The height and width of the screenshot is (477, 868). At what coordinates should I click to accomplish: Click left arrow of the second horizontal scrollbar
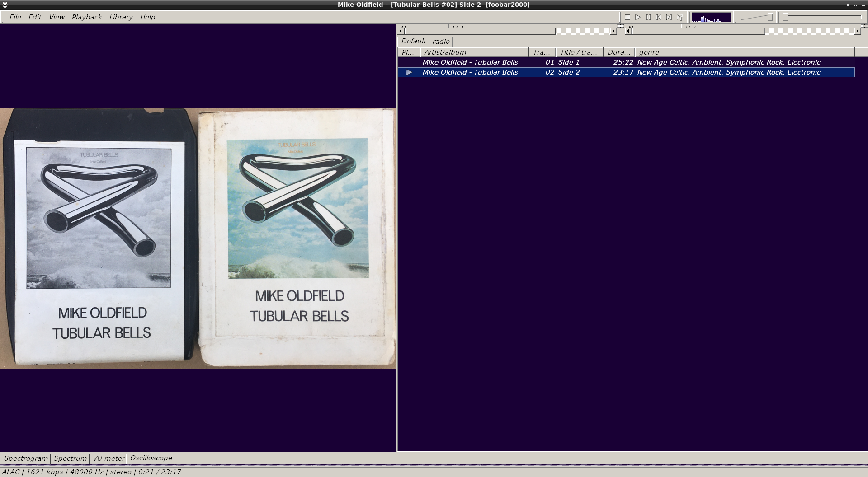tap(628, 31)
